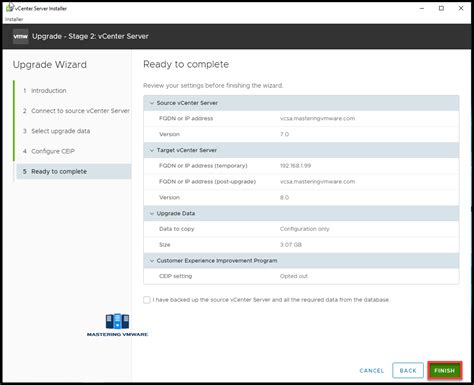474x385 pixels.
Task: Click temporary IP address 192.168.1.99
Action: coord(295,166)
